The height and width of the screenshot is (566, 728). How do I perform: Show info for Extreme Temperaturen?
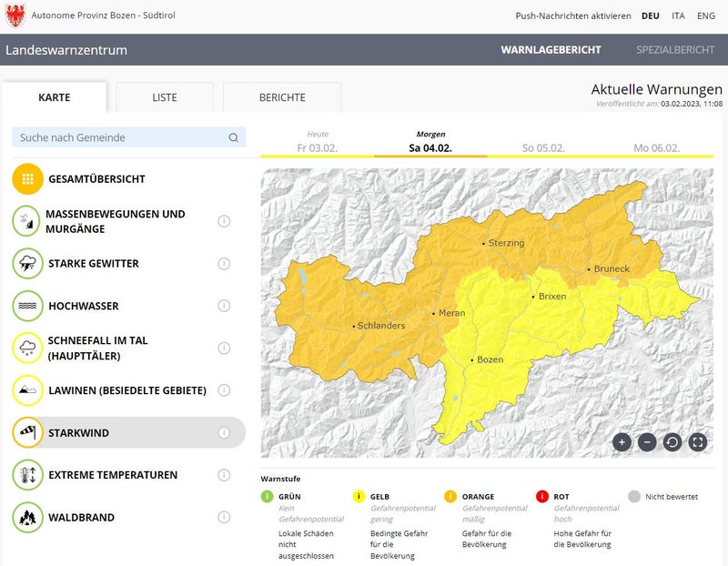(x=224, y=475)
